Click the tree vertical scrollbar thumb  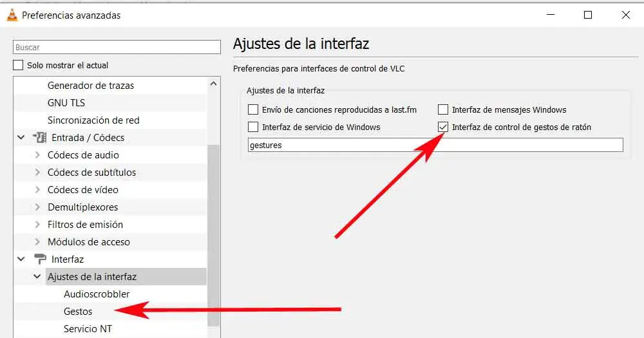213,236
